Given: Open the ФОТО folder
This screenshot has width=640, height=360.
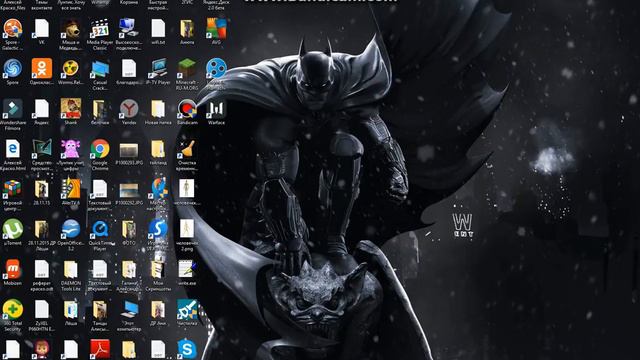Looking at the screenshot, I should [129, 229].
